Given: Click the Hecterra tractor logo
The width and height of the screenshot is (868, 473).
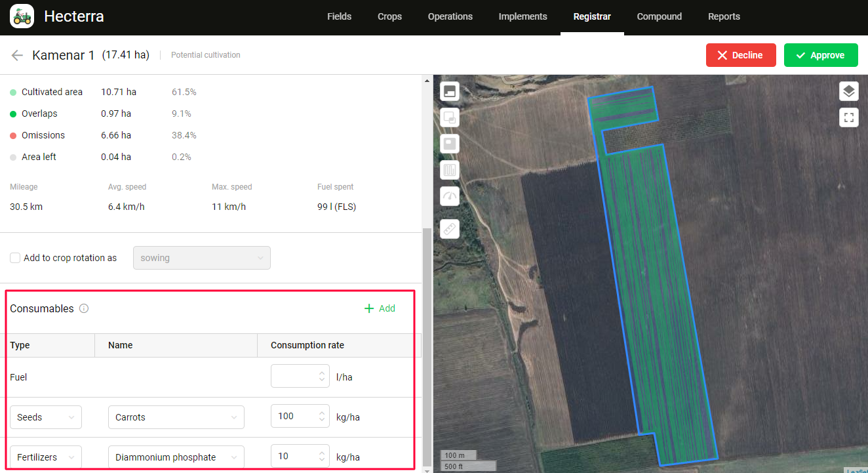Looking at the screenshot, I should click(x=22, y=16).
